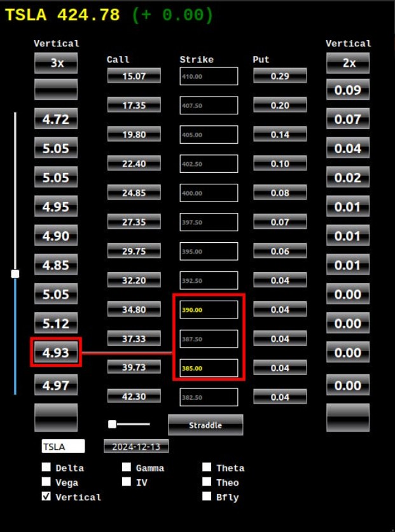Screen dimensions: 395x532
Task: Select the 385.00 strike field
Action: tap(209, 369)
